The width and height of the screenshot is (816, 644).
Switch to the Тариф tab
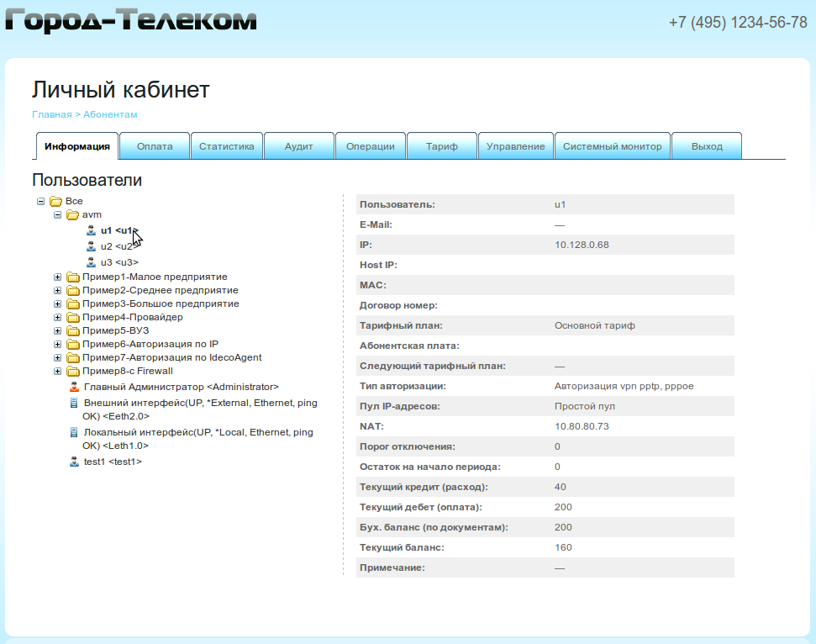(x=442, y=146)
